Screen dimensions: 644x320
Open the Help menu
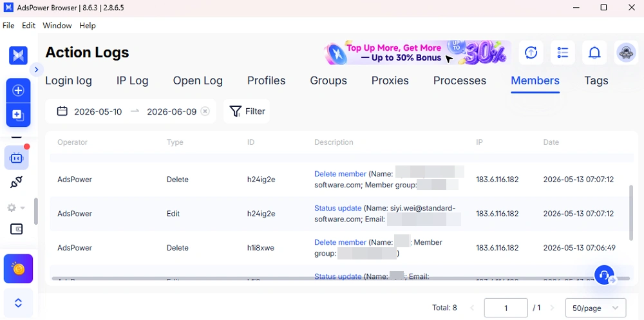tap(88, 26)
